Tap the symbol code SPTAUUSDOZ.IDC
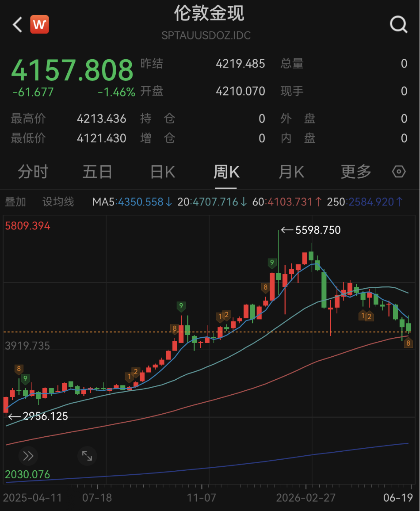This screenshot has width=420, height=511. point(206,35)
